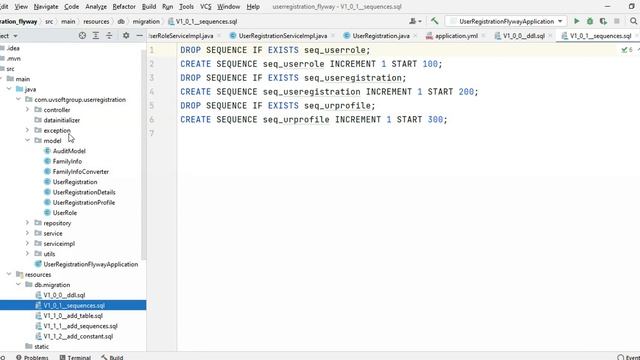The image size is (640, 360).
Task: Open the Tools menu
Action: [x=186, y=7]
